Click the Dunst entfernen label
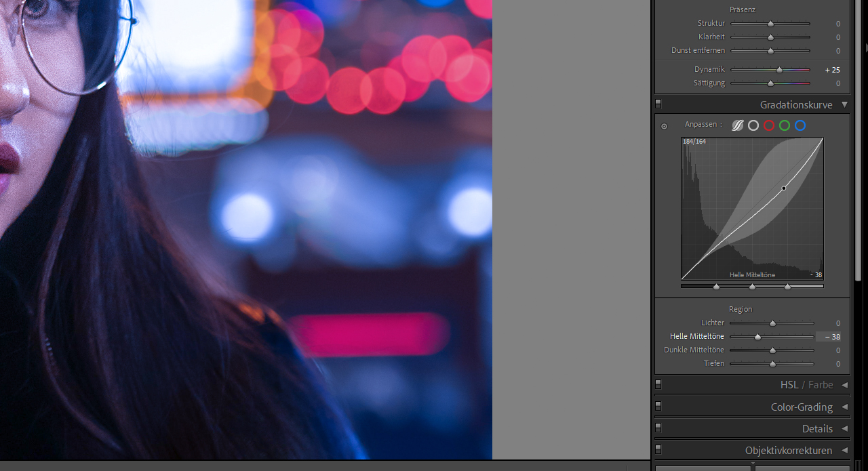This screenshot has height=471, width=868. click(698, 51)
